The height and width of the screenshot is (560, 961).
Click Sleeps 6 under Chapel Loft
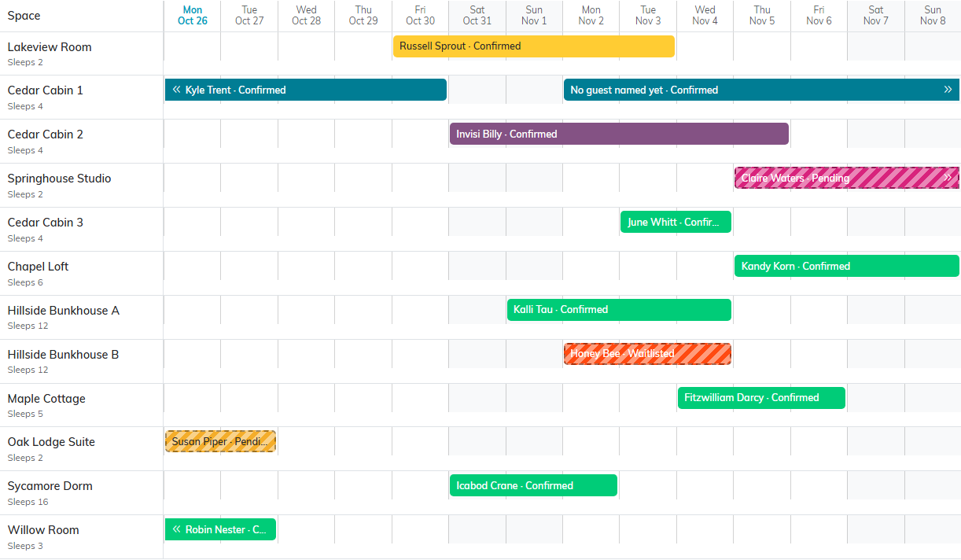25,282
